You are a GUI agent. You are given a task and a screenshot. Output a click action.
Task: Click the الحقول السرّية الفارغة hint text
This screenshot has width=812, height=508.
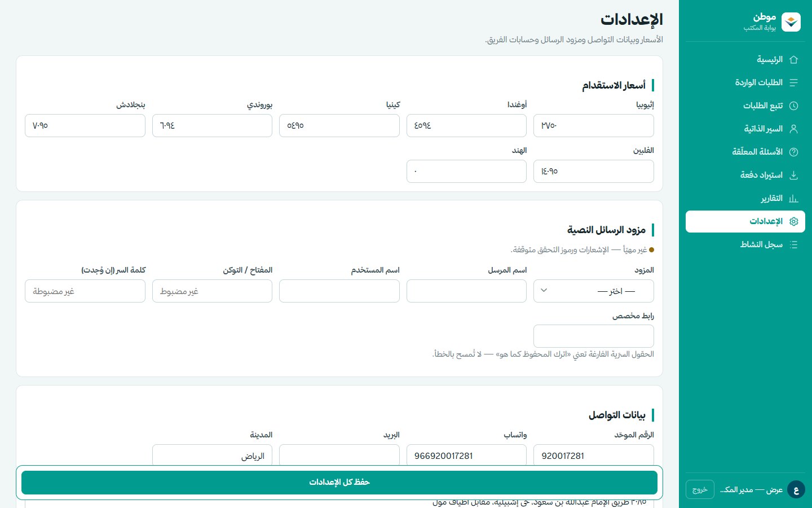coord(543,354)
